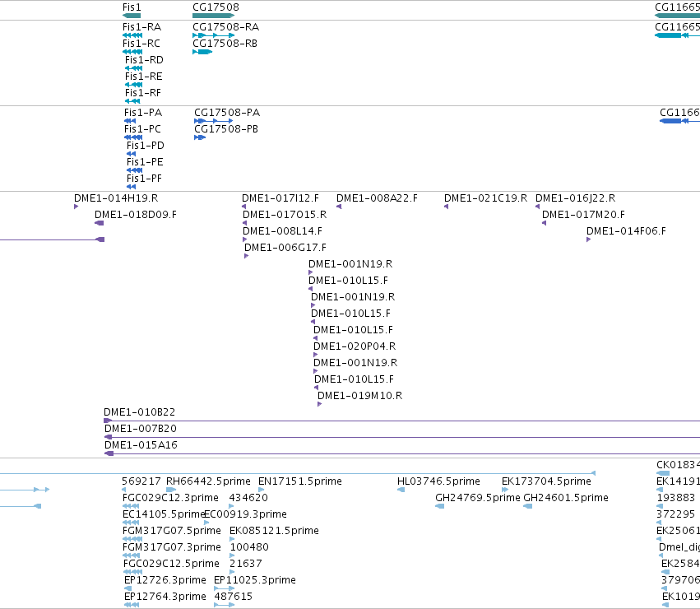Click the DME1-015A16 BAC label
The image size is (700, 609).
(141, 445)
